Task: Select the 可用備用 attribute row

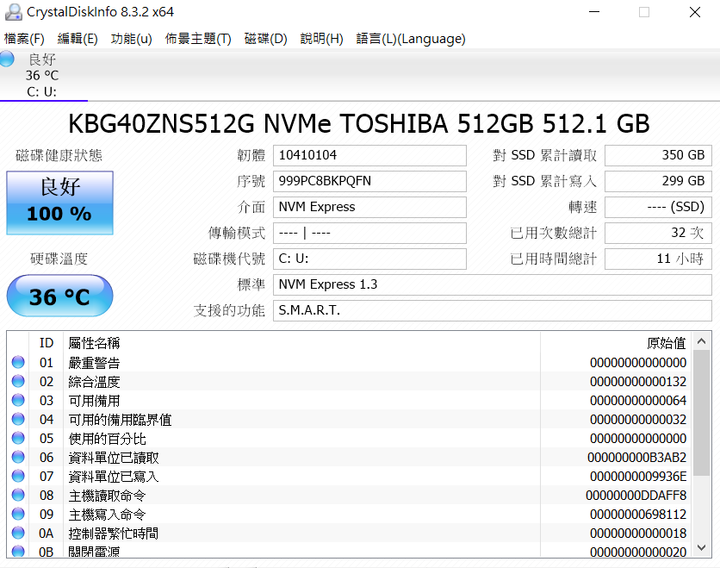Action: click(349, 400)
